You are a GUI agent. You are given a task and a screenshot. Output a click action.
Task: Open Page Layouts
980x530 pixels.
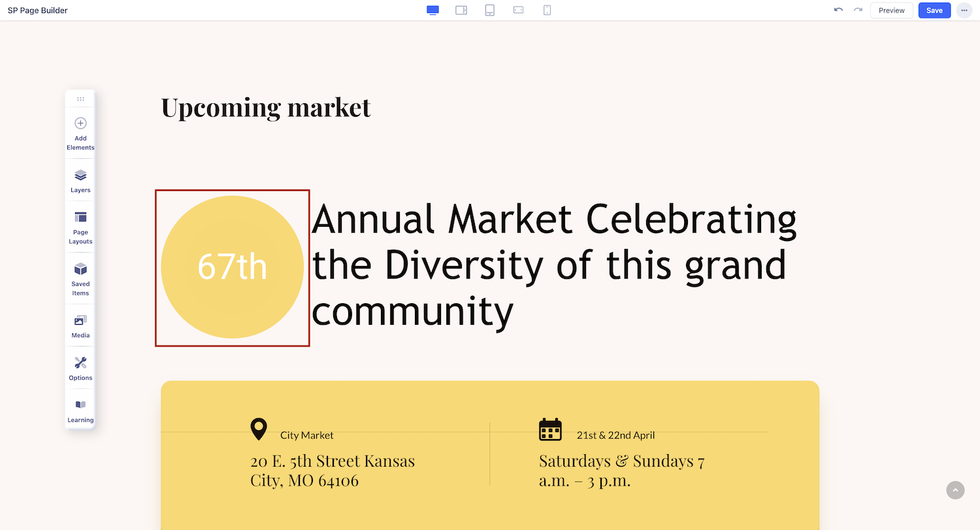tap(80, 227)
